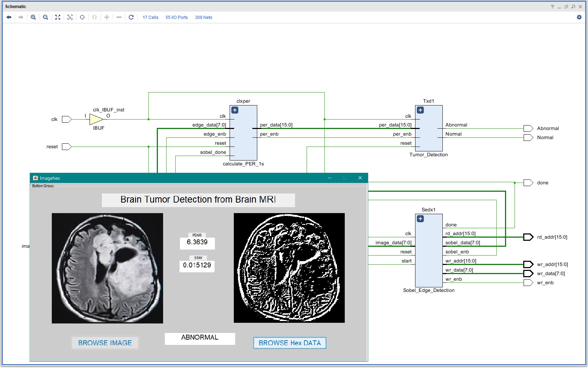The image size is (588, 368).
Task: Expand the Txd1 Tumor_Detection block
Action: point(420,110)
